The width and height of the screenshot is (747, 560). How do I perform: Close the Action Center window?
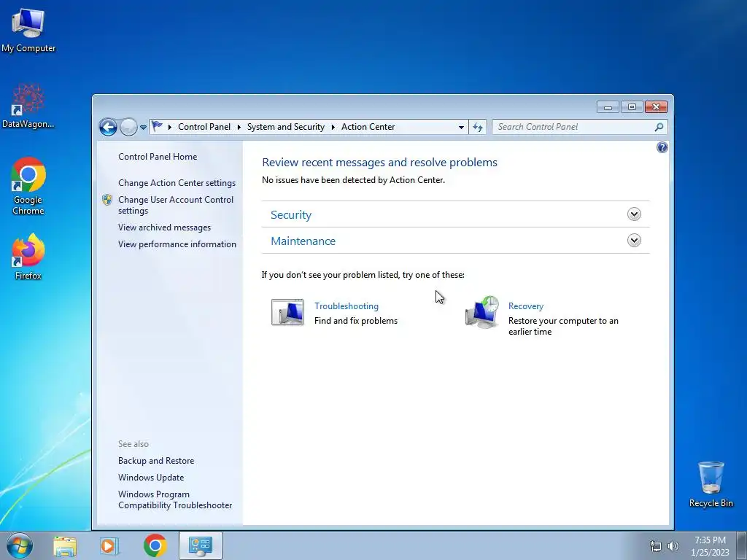pos(656,107)
